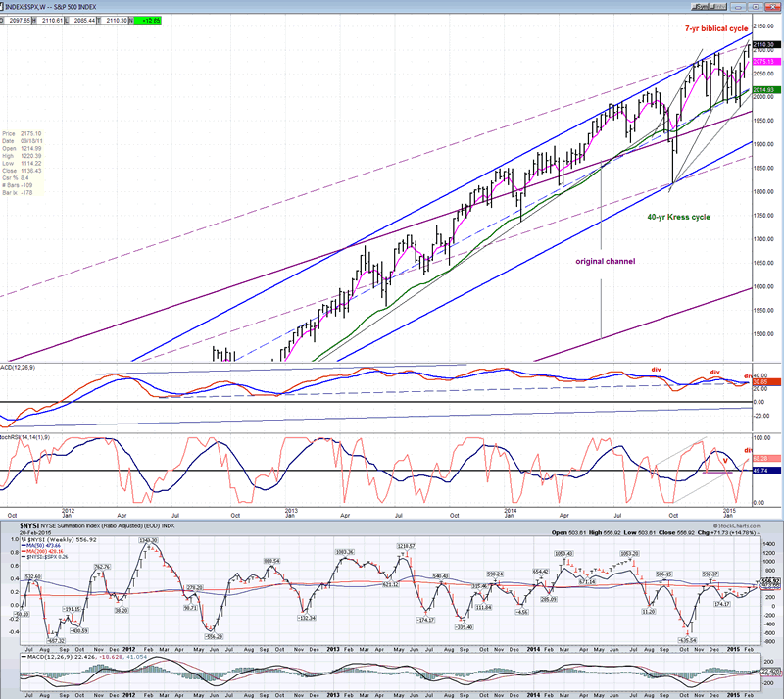Click the chart window icon beside INDEX:$SPX
This screenshot has width=784, height=699.
[2, 7]
